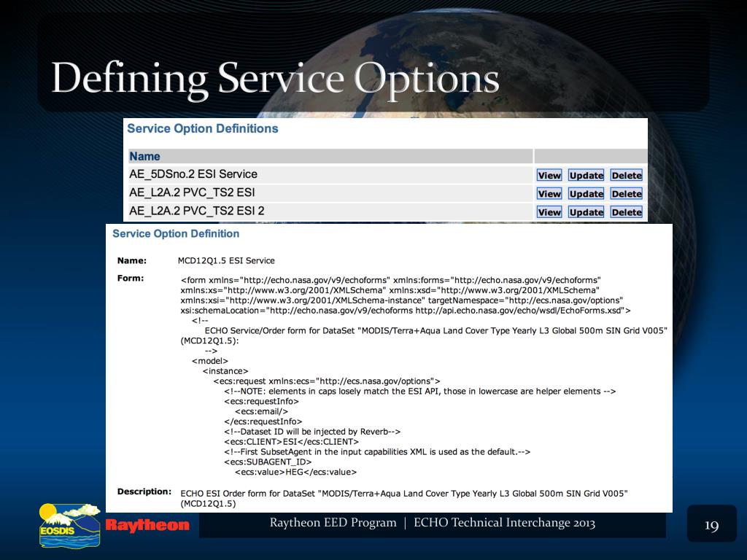Click View for AE_L2A.2 PVC_TS2 ESI row

[x=549, y=194]
